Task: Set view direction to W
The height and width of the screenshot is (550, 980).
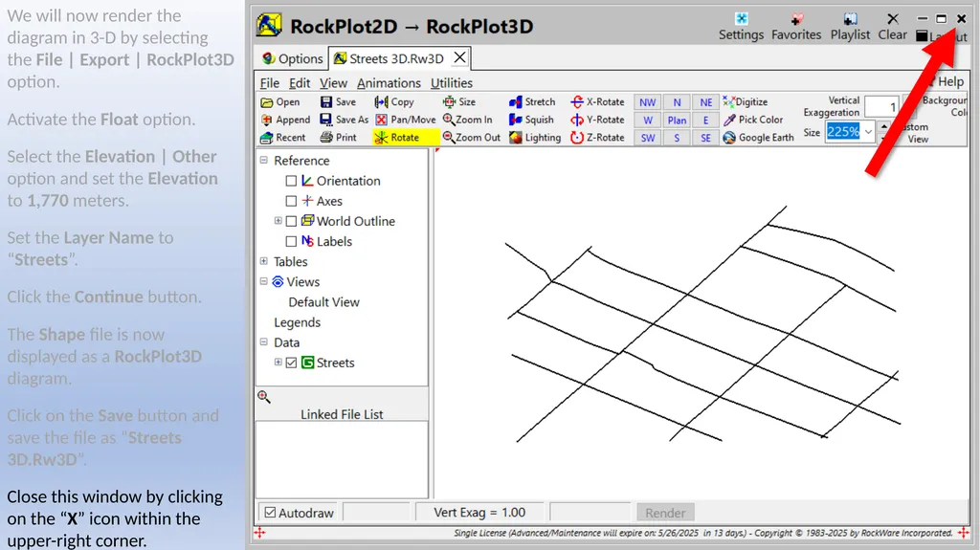Action: pyautogui.click(x=648, y=120)
